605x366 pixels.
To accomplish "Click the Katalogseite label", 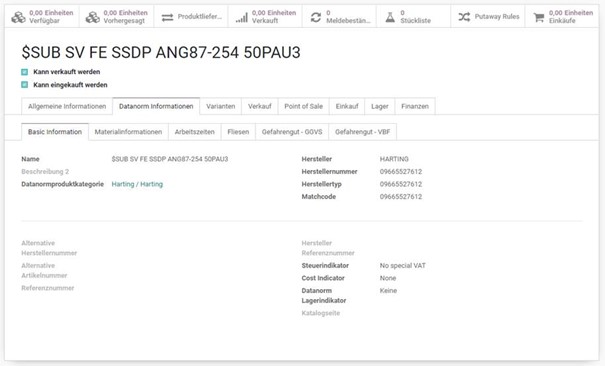I will click(321, 313).
